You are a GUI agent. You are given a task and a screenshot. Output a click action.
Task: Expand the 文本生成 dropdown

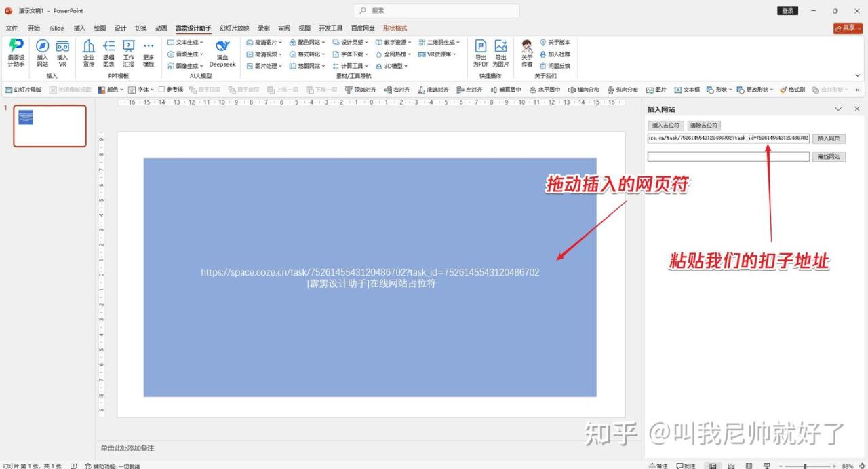185,43
